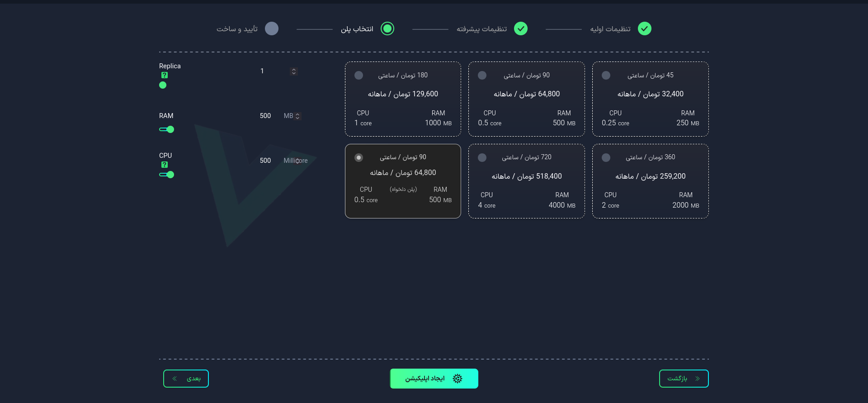Open the CPU Millicore unit selector
The height and width of the screenshot is (403, 868).
[x=296, y=161]
